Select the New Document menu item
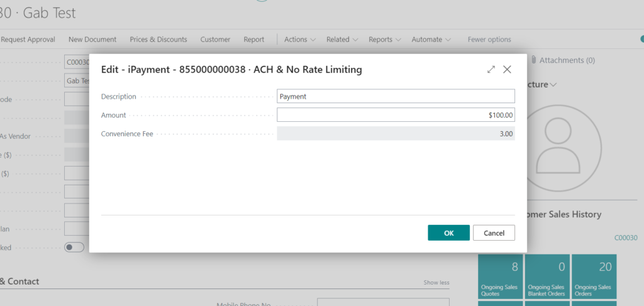 (x=92, y=40)
